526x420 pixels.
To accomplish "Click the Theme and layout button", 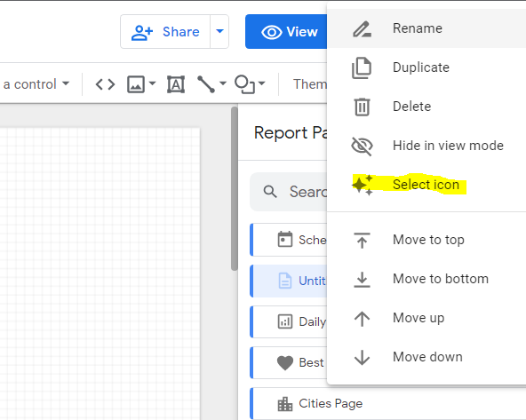I will click(309, 84).
